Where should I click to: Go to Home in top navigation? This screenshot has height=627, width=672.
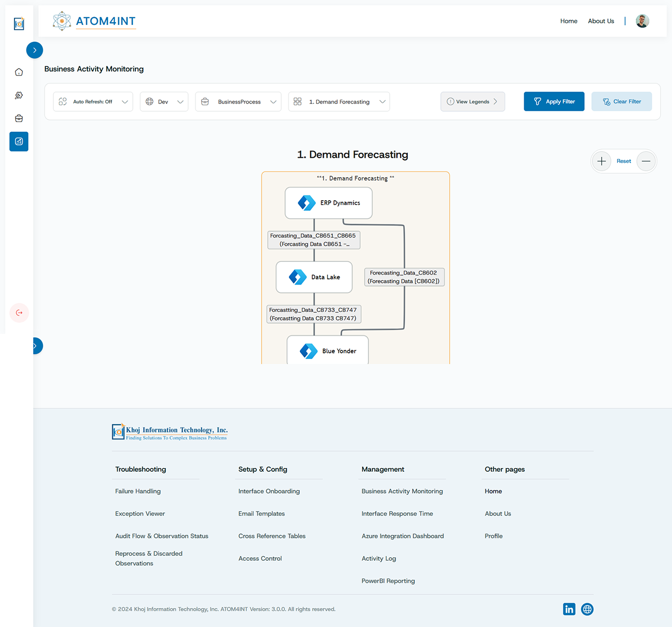pyautogui.click(x=569, y=21)
